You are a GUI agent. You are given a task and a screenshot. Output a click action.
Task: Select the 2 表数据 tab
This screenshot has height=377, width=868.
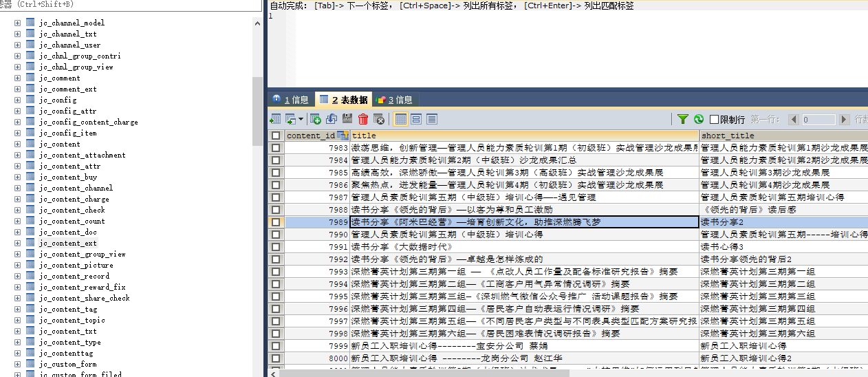(344, 100)
